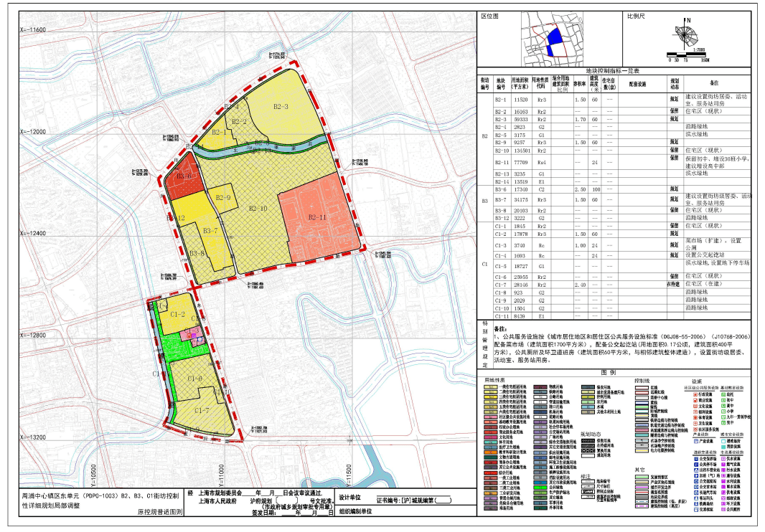Click area value 18727 in row C1-5
Screen dimensions: 765x532
pyautogui.click(x=520, y=267)
